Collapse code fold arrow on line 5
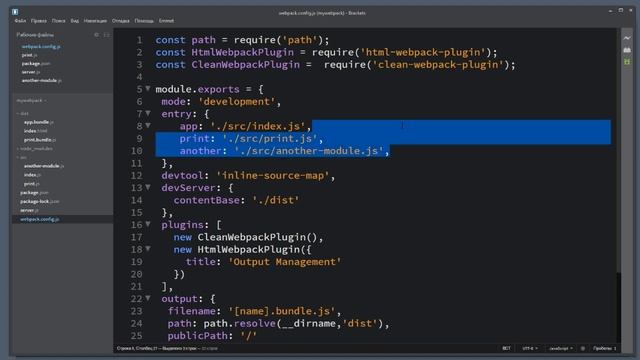The width and height of the screenshot is (640, 360). coord(148,89)
